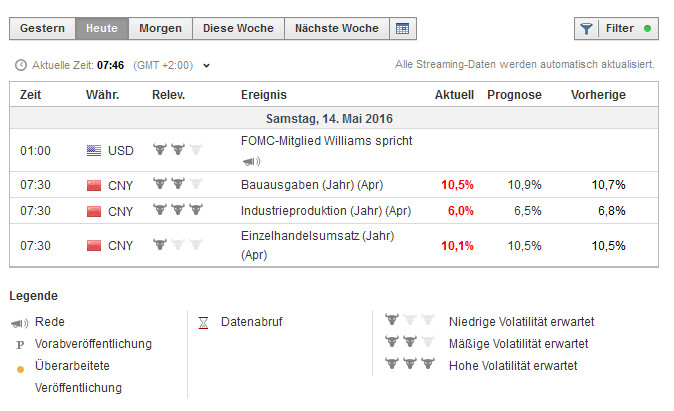Expand the timezone dropdown arrow
The width and height of the screenshot is (674, 411).
tap(207, 66)
